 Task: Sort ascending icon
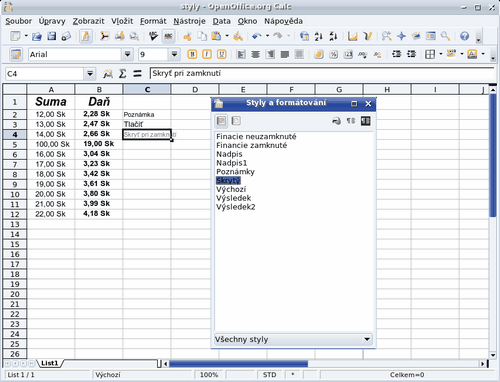[319, 36]
